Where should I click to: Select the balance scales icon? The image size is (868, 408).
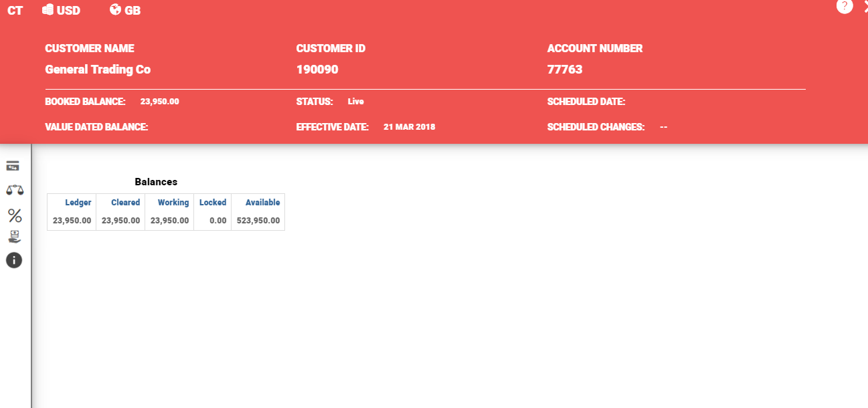coord(14,190)
